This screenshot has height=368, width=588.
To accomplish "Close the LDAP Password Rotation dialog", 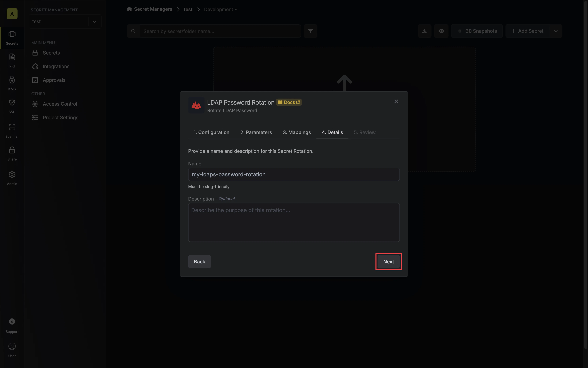I will tap(396, 101).
